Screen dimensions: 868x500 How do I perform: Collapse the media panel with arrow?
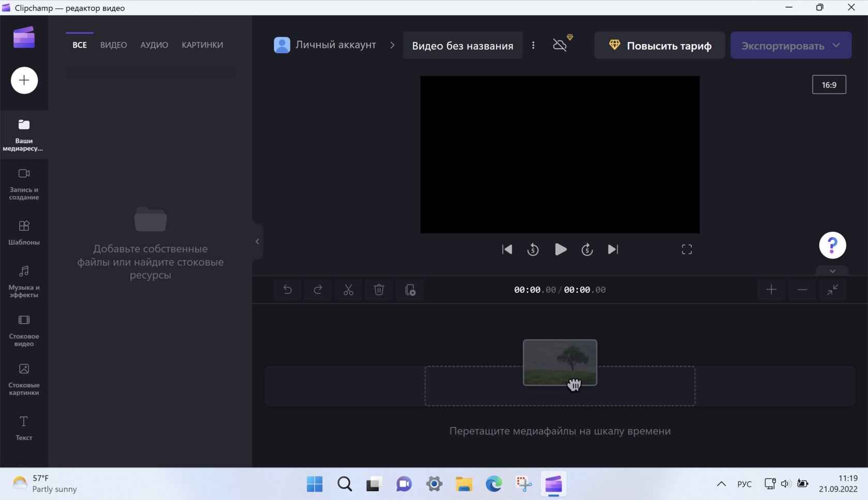pyautogui.click(x=257, y=241)
